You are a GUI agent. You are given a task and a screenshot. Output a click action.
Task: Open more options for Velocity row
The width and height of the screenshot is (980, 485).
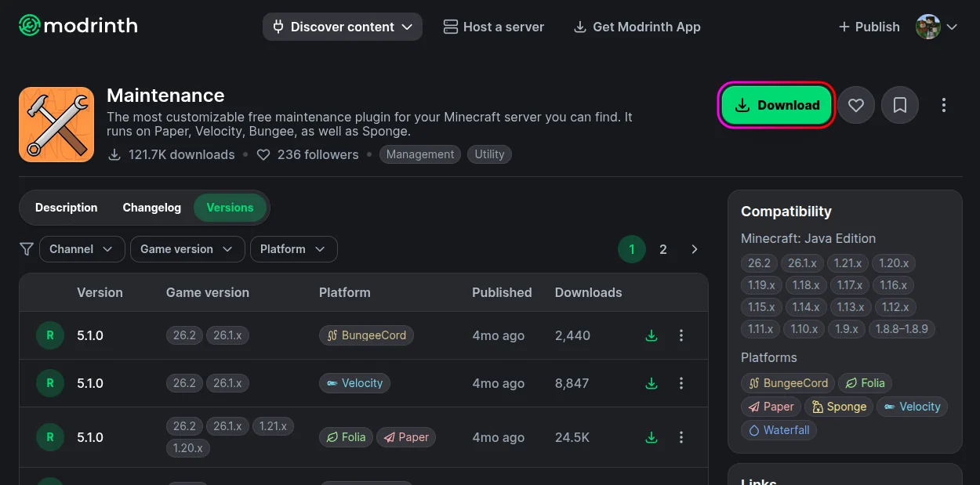click(681, 383)
